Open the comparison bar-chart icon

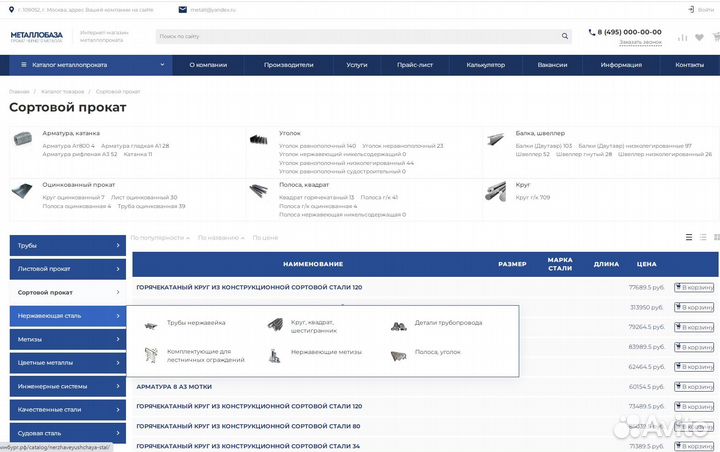pos(682,37)
